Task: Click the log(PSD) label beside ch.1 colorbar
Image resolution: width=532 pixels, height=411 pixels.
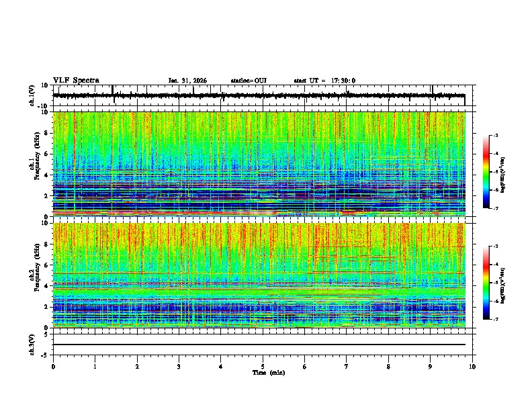Action: pyautogui.click(x=503, y=175)
